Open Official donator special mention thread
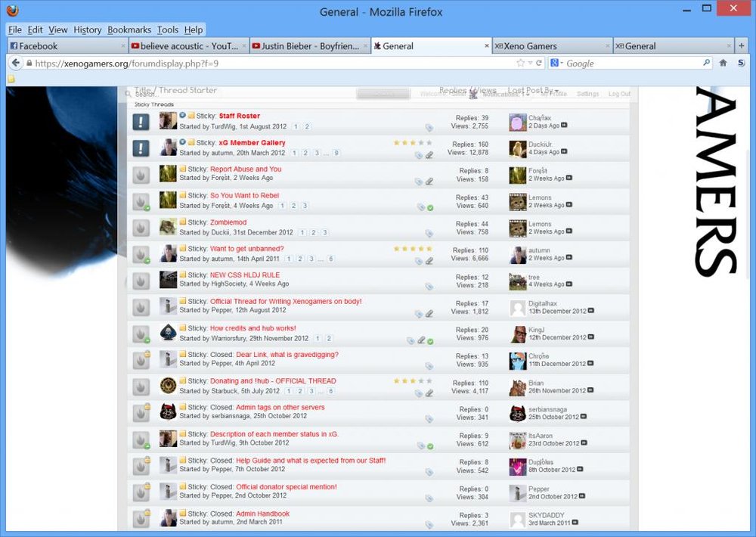The image size is (756, 537). (287, 487)
